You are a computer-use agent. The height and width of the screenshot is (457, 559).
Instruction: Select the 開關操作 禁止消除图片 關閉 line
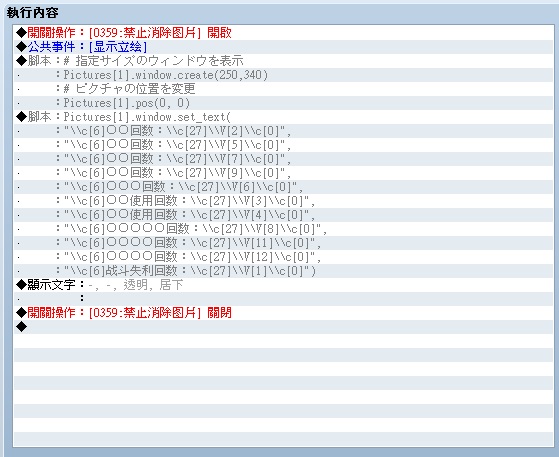pyautogui.click(x=283, y=313)
